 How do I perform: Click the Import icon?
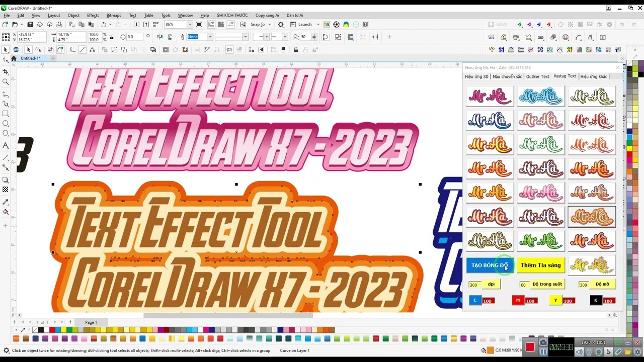pyautogui.click(x=136, y=25)
